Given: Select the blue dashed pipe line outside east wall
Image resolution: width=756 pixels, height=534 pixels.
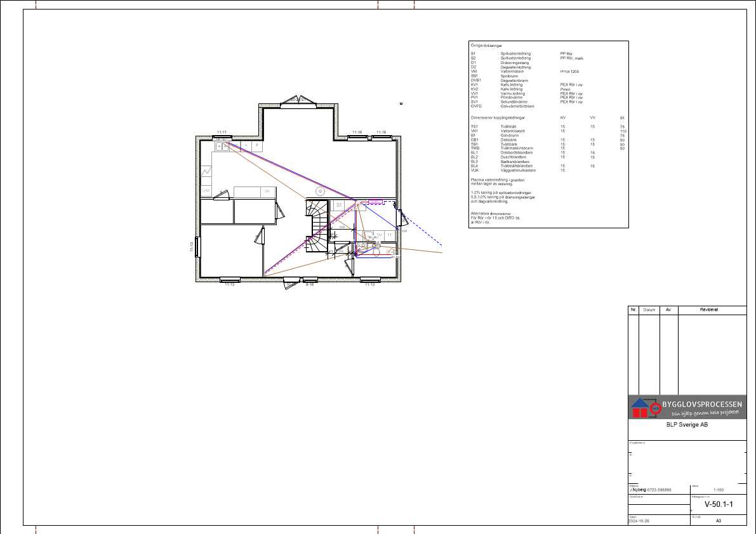Looking at the screenshot, I should pos(421,228).
